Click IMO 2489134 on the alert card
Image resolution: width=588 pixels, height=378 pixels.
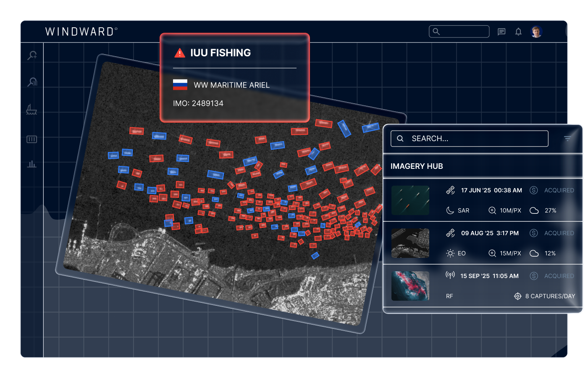coord(199,103)
